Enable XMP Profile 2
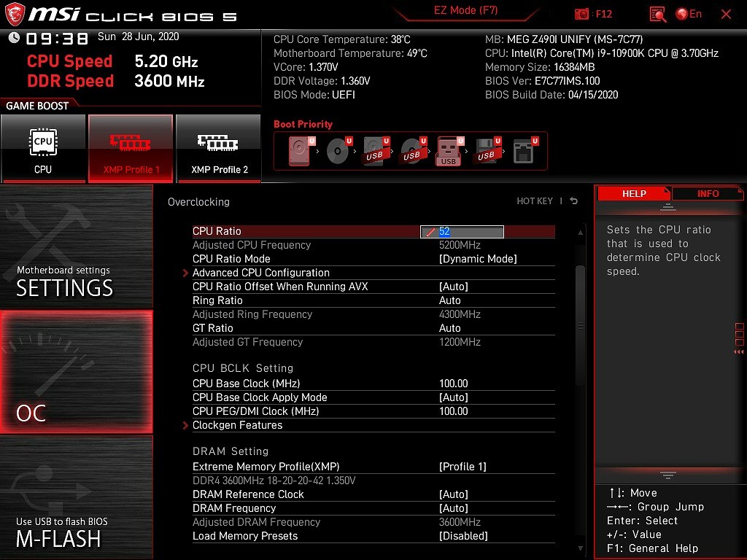 pos(219,148)
